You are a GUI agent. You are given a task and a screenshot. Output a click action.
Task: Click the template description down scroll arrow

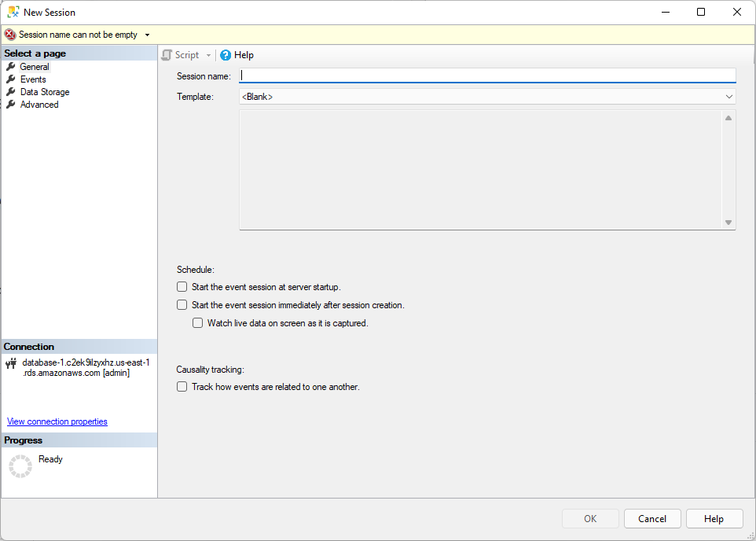[728, 223]
